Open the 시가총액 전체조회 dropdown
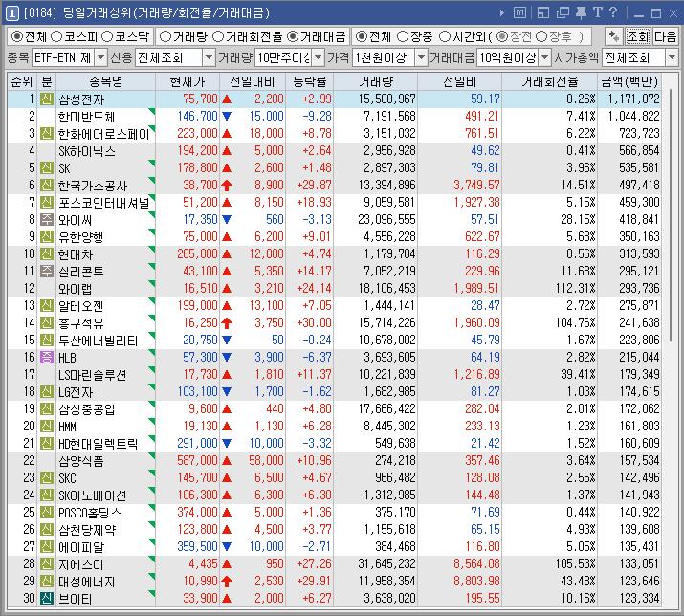 point(672,57)
